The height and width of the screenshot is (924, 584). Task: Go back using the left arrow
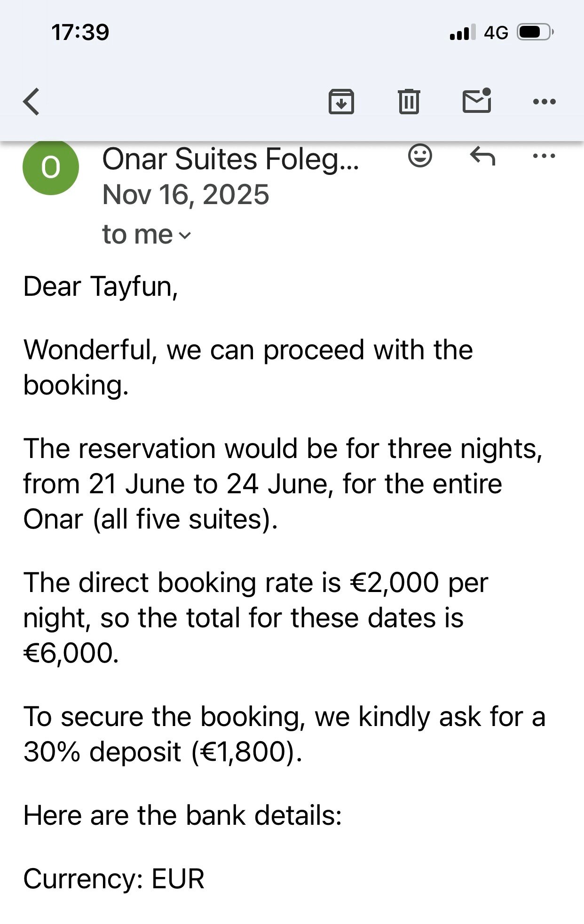pyautogui.click(x=32, y=102)
